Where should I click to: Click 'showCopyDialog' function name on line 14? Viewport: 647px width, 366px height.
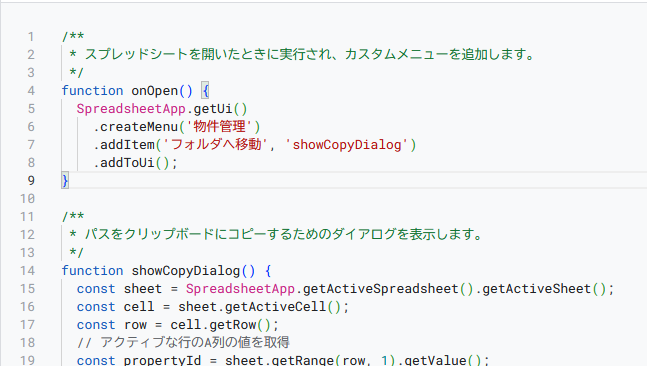click(x=186, y=271)
